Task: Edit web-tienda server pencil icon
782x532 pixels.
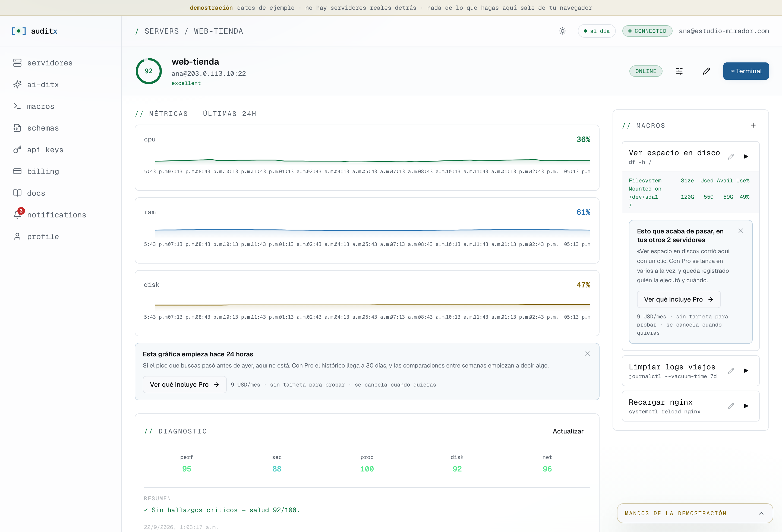Action: tap(706, 71)
